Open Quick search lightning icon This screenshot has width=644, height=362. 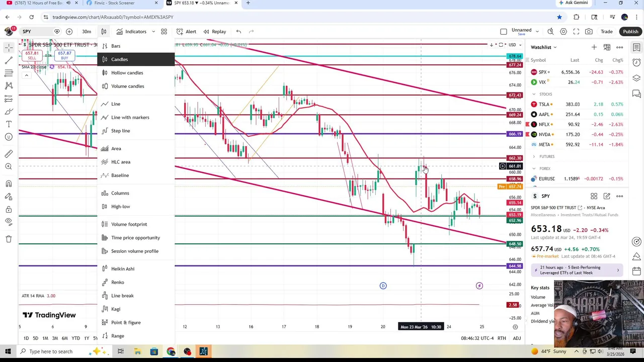[550, 32]
